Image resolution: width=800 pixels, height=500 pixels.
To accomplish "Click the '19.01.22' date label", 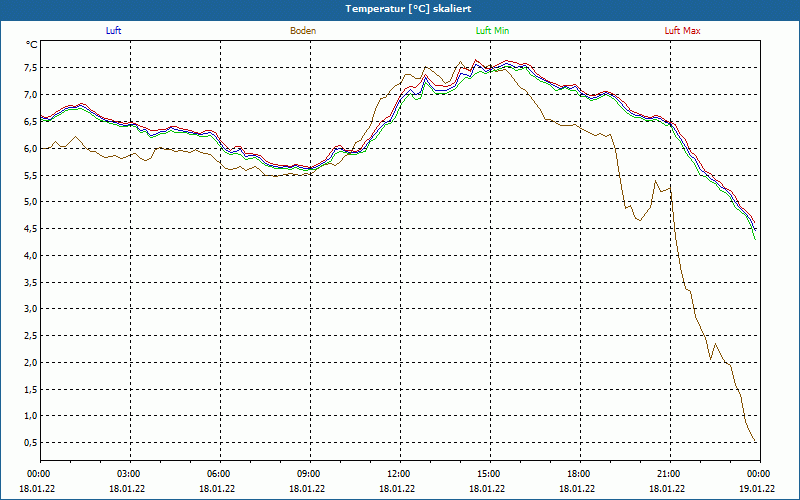I will click(x=757, y=488).
